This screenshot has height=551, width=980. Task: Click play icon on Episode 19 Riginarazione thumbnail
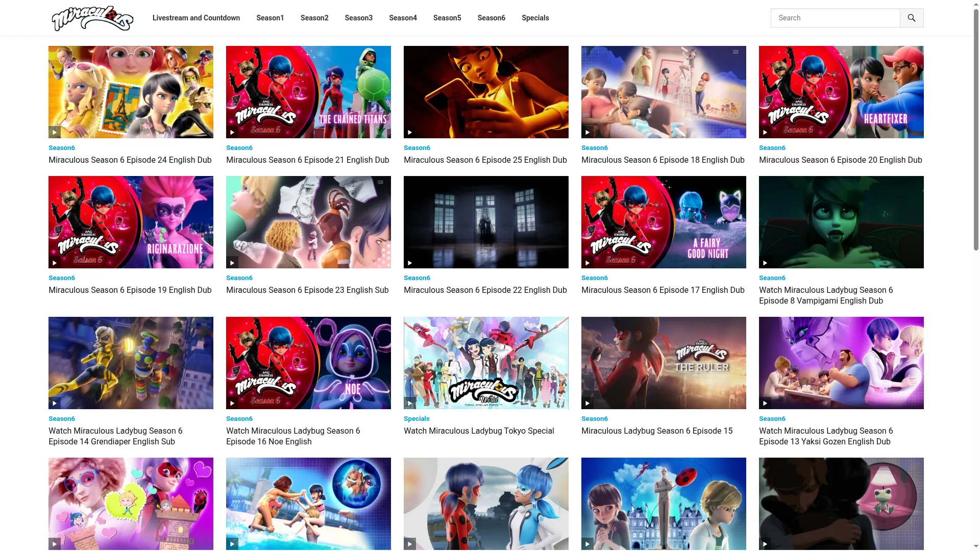(x=55, y=263)
